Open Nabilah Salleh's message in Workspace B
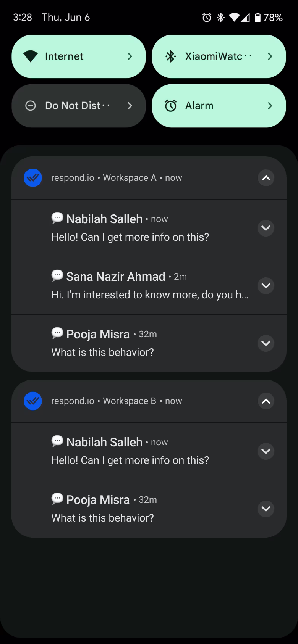The height and width of the screenshot is (644, 298). pos(130,451)
